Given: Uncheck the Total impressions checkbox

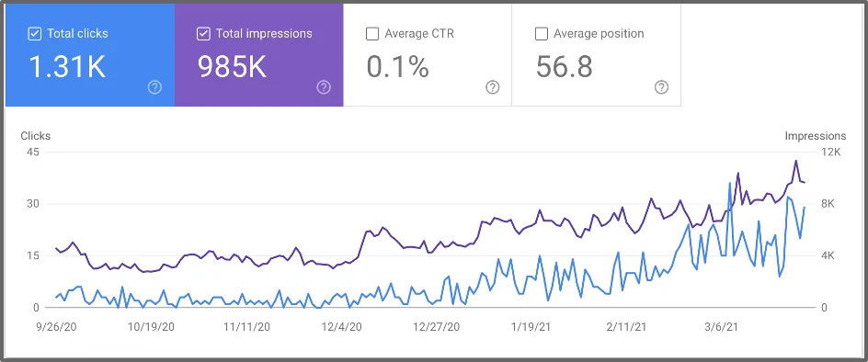Looking at the screenshot, I should pos(203,34).
